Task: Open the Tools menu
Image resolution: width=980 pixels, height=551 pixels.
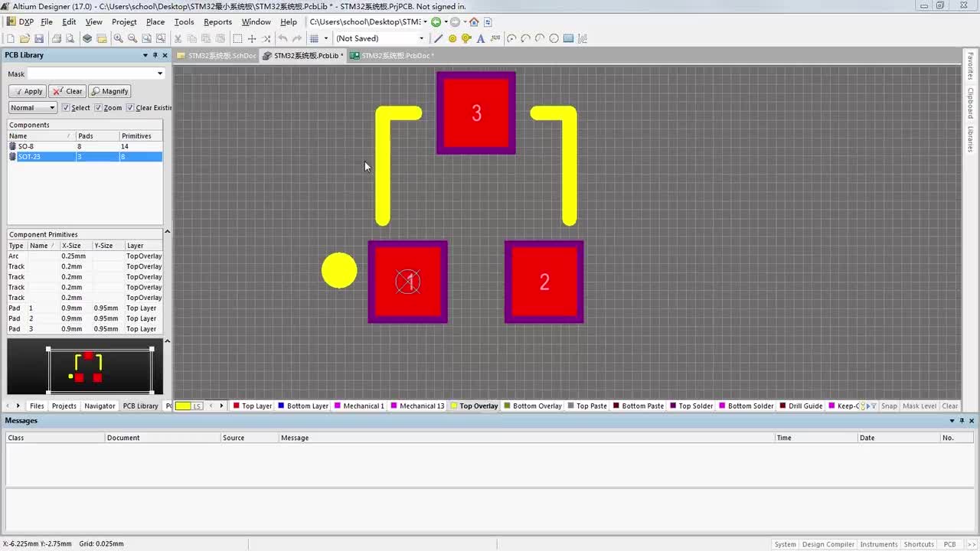Action: pyautogui.click(x=184, y=22)
